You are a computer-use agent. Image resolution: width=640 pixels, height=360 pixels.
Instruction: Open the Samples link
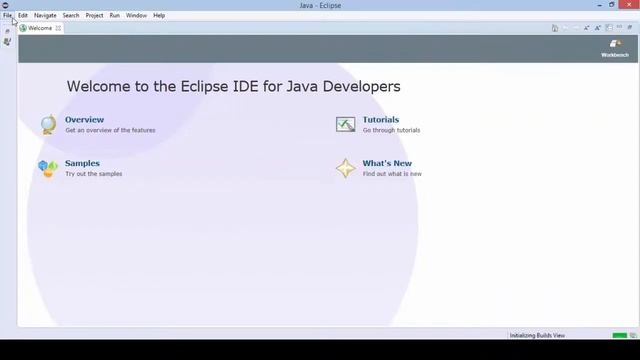click(82, 163)
